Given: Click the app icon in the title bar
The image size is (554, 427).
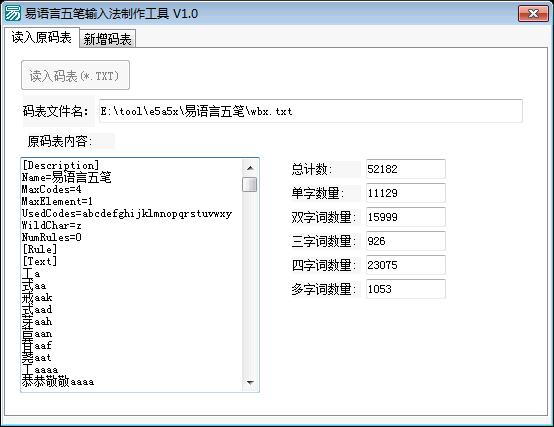Looking at the screenshot, I should click(x=13, y=14).
